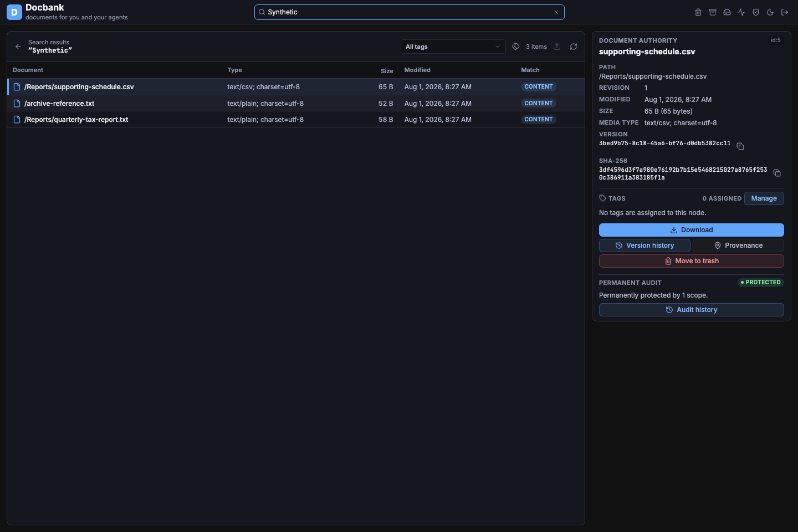Screen dimensions: 798x532
Task: Click the 3 items count label
Action: pos(536,47)
